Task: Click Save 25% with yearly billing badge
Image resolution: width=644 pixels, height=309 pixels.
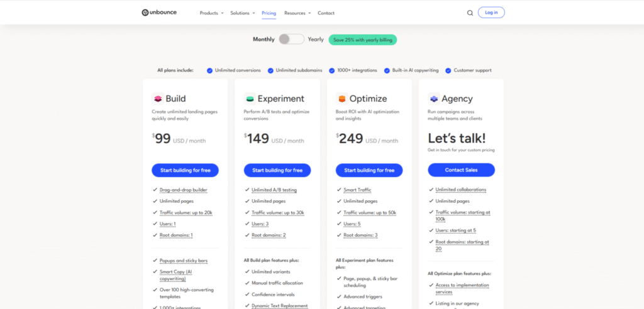Action: click(362, 40)
